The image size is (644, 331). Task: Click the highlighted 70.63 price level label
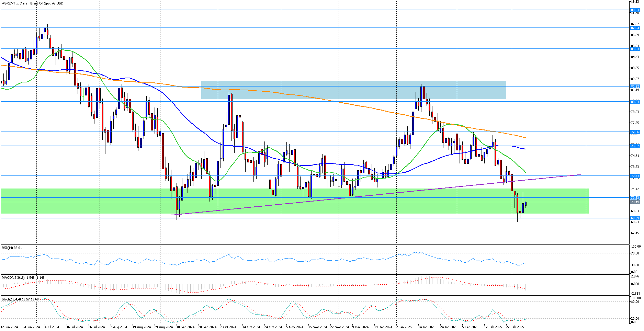pos(635,198)
